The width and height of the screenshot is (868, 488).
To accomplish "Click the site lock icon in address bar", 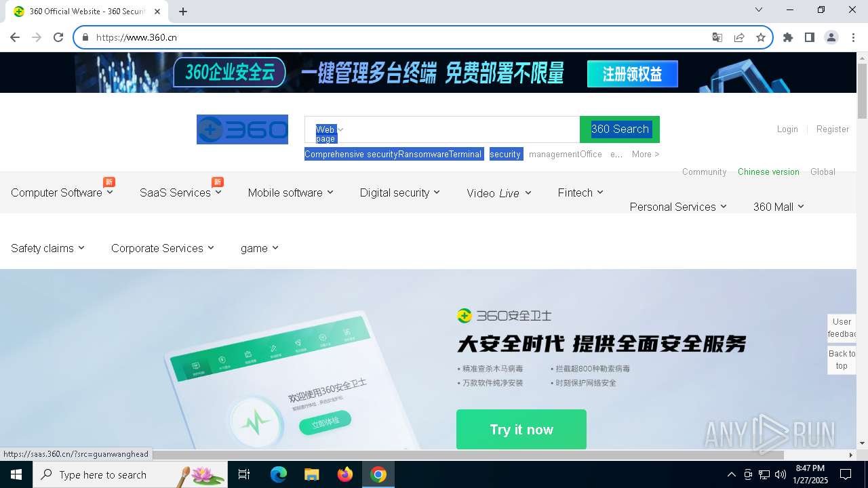I will pyautogui.click(x=85, y=37).
